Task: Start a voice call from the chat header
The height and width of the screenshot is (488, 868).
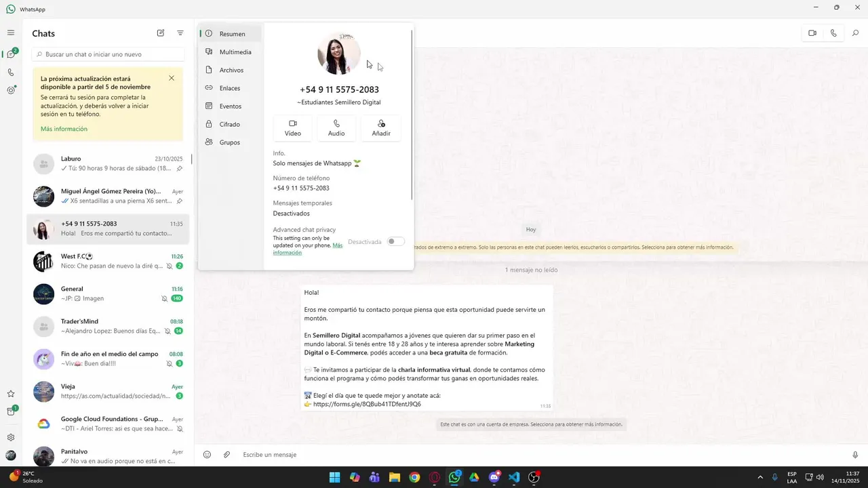Action: point(833,33)
